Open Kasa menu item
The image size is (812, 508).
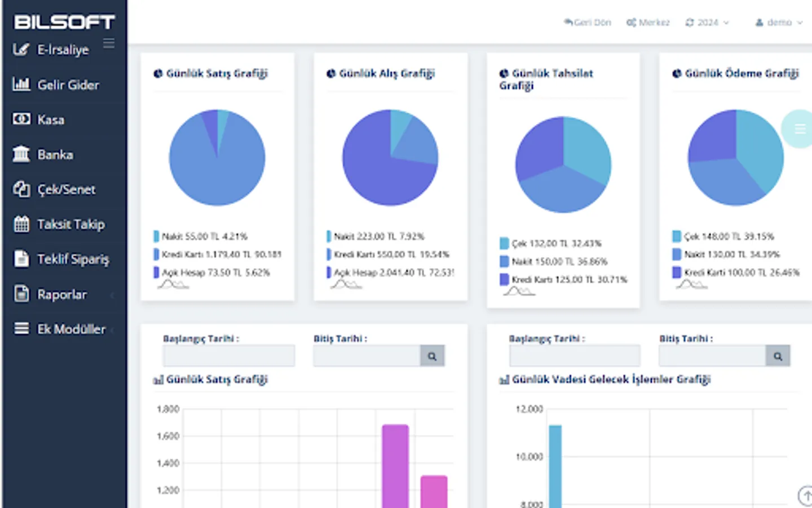click(x=51, y=120)
